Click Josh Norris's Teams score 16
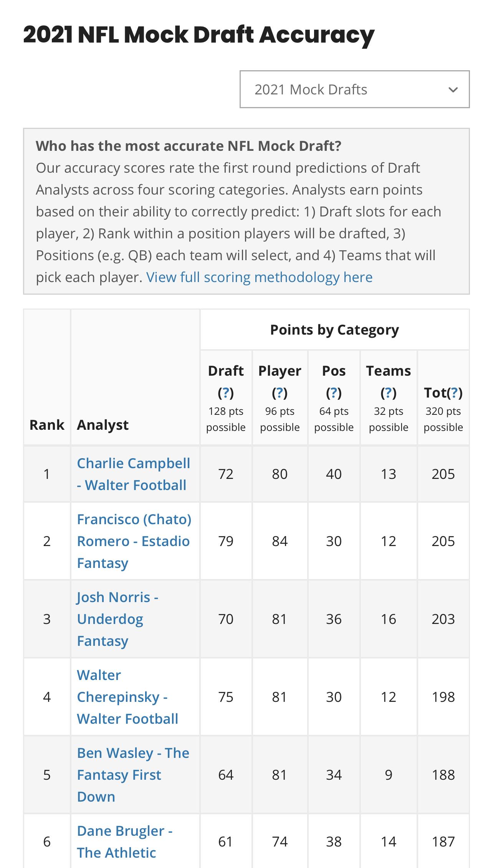Screen dimensions: 493x868 coord(388,619)
